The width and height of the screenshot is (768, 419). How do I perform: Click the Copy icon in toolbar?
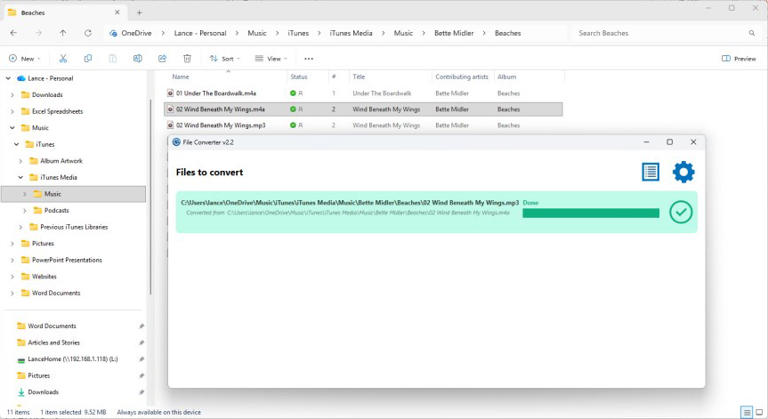(x=88, y=58)
